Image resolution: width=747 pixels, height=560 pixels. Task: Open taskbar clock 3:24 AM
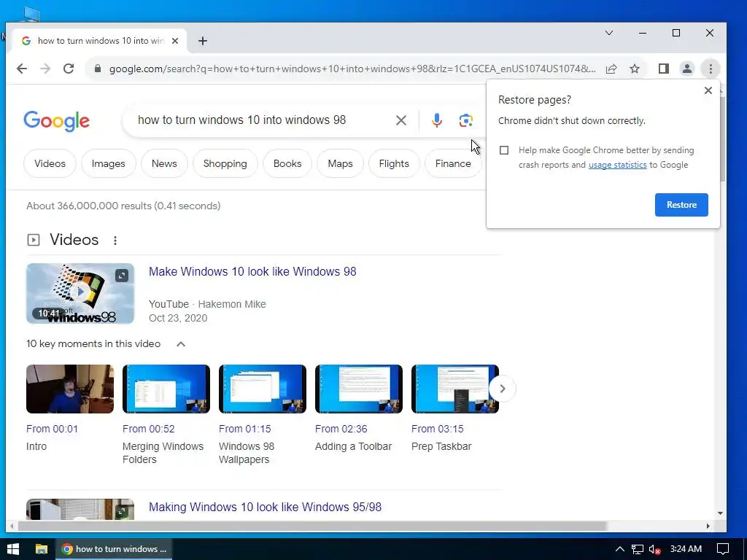(686, 549)
